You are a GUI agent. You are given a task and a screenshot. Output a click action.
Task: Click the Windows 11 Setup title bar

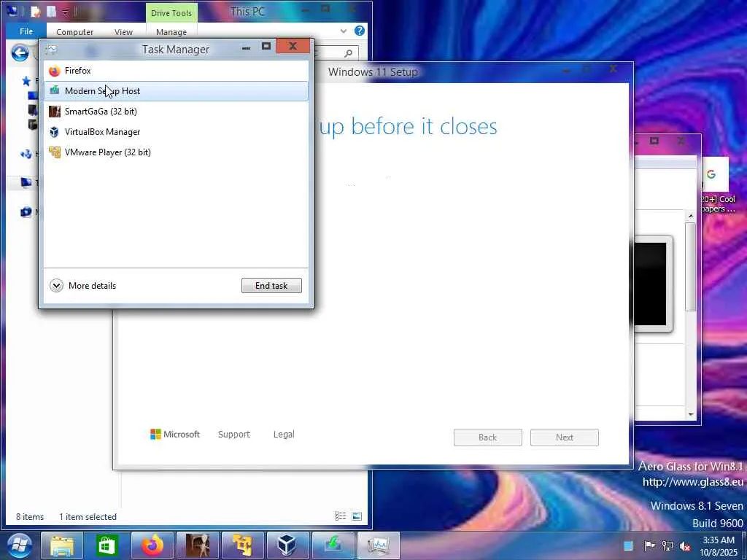click(373, 72)
